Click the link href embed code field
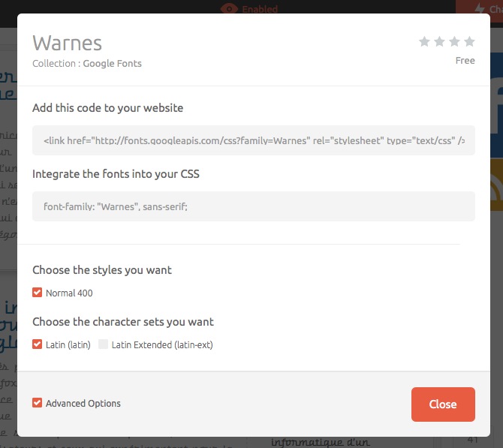The width and height of the screenshot is (503, 448). pyautogui.click(x=253, y=140)
